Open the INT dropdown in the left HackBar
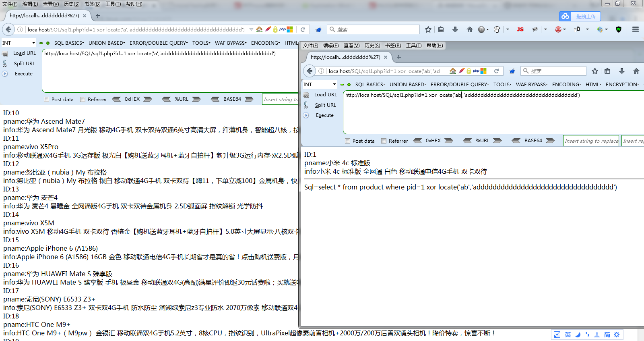The image size is (644, 341). click(19, 43)
